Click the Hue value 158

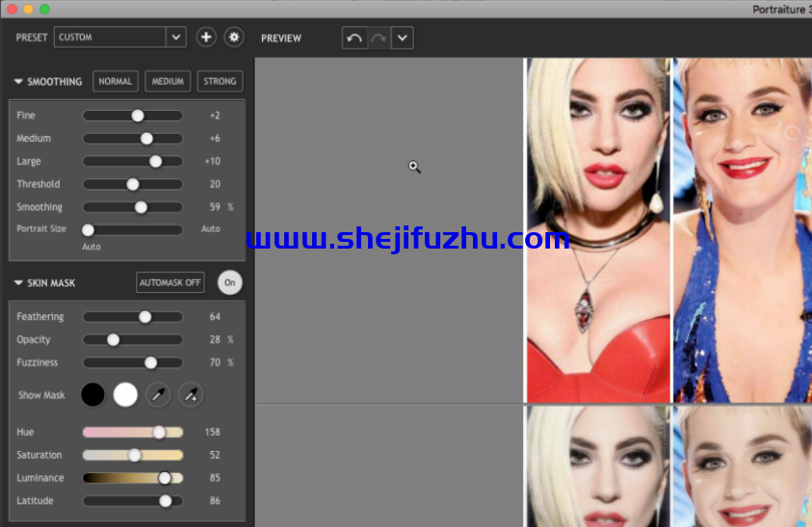tap(213, 433)
